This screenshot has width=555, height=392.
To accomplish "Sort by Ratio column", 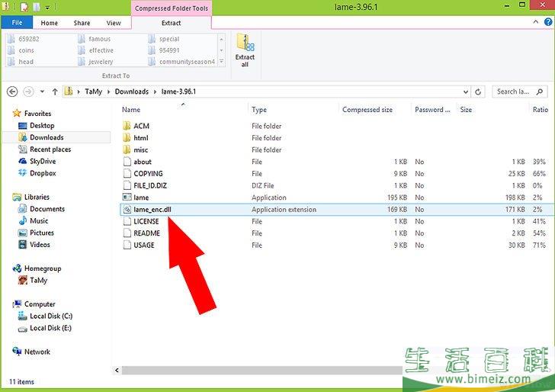I will click(541, 110).
